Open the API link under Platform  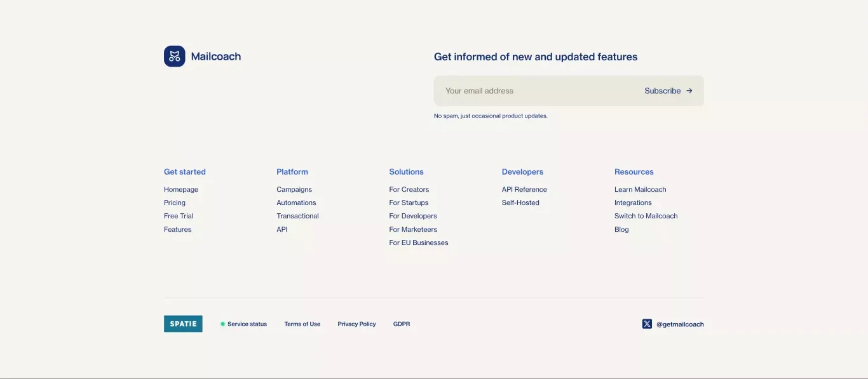[x=282, y=229]
